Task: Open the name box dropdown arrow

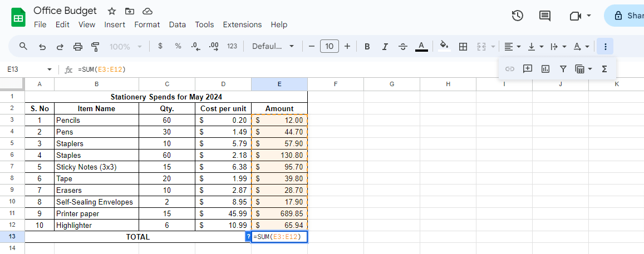Action: coord(50,69)
